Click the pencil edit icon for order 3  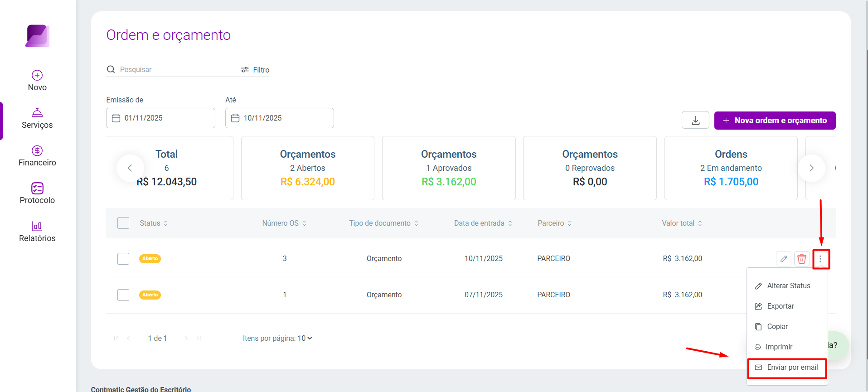784,259
